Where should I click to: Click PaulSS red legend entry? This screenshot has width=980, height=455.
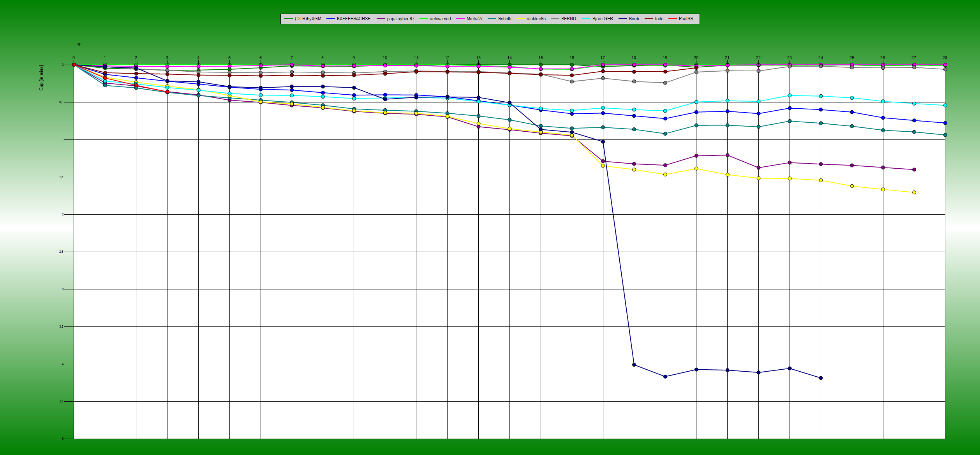pyautogui.click(x=686, y=19)
